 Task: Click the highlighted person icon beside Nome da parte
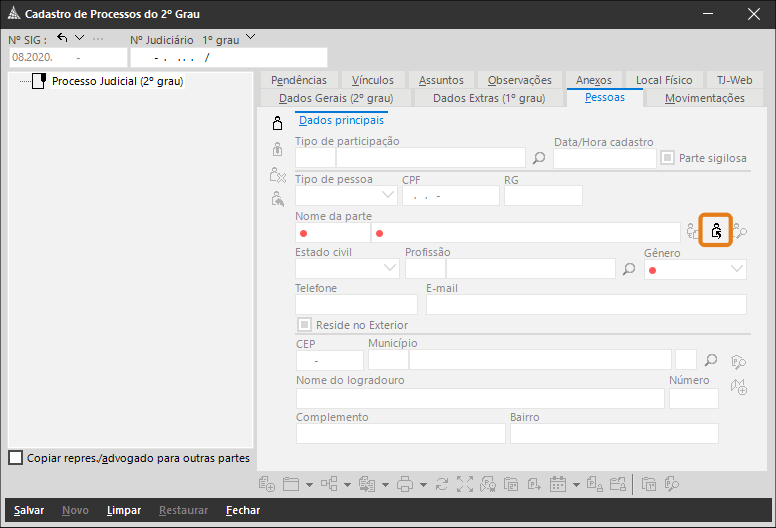coord(716,231)
